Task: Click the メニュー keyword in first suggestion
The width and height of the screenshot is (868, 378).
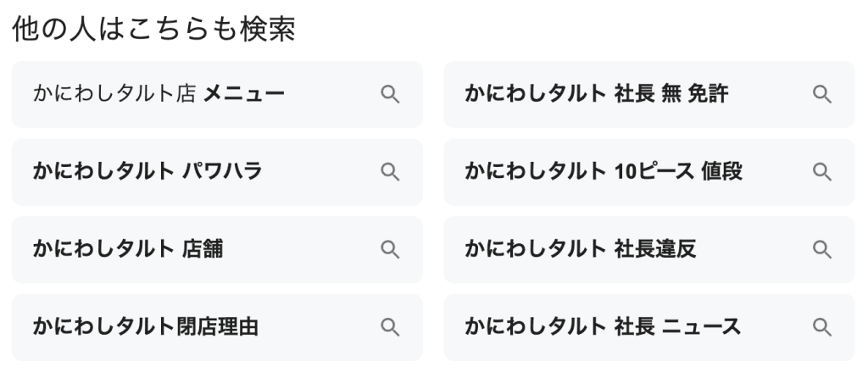Action: coord(244,94)
